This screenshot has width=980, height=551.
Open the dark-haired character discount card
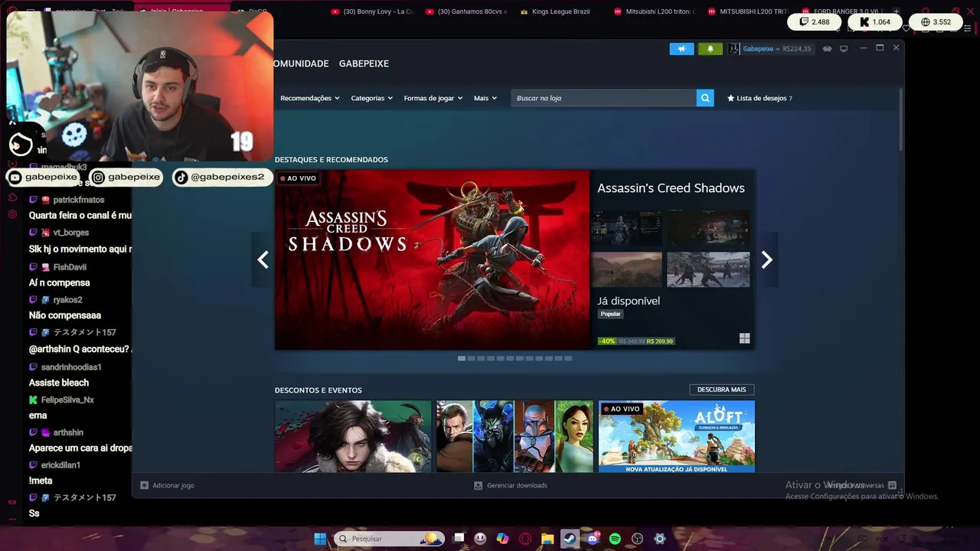click(353, 436)
